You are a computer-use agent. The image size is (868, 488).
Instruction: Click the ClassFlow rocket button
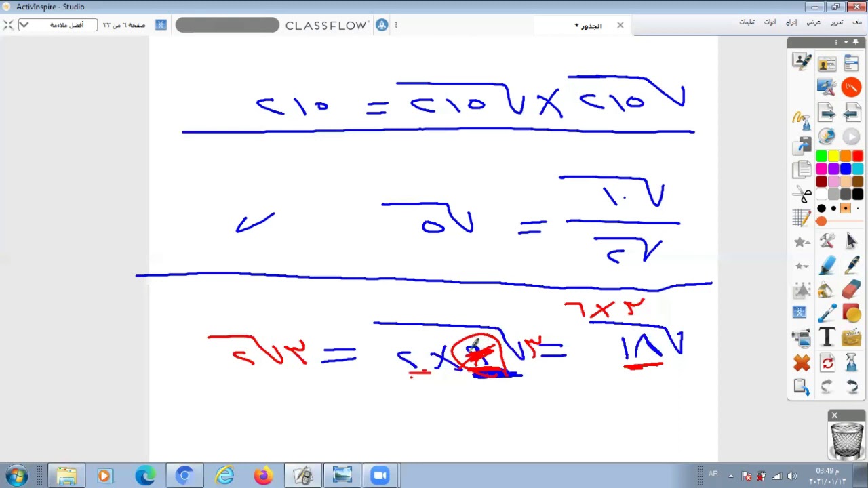tap(382, 25)
